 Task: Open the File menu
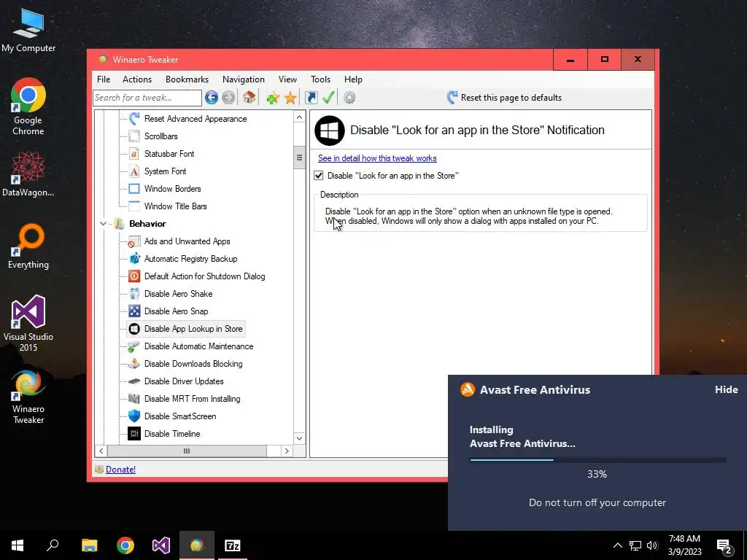104,79
